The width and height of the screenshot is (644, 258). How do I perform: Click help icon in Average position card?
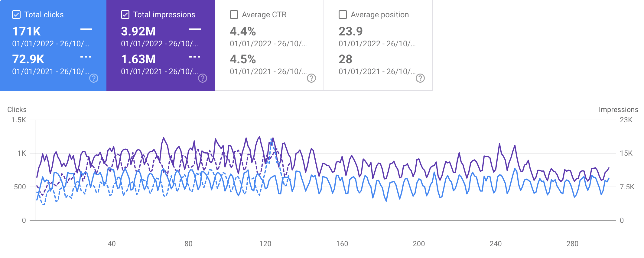click(420, 78)
